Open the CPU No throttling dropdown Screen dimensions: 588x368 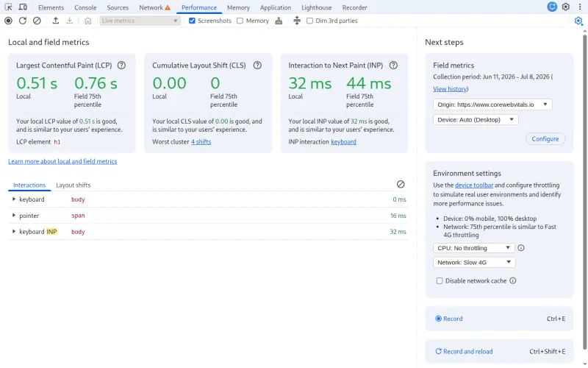click(473, 248)
